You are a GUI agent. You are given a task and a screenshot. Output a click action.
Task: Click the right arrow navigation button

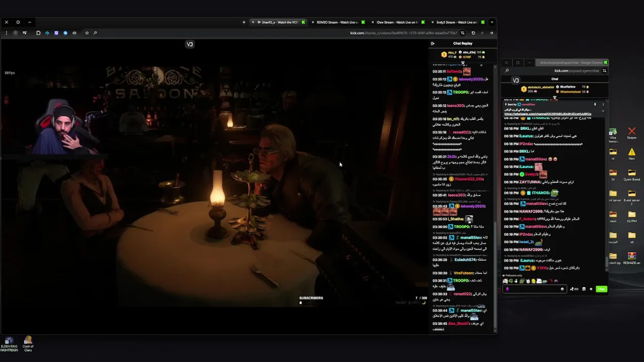pyautogui.click(x=491, y=33)
